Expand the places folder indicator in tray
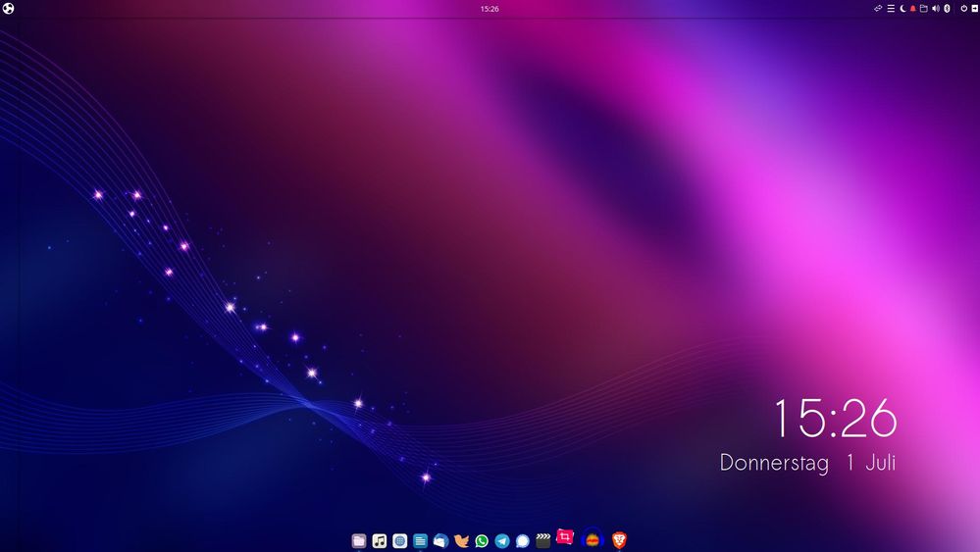The width and height of the screenshot is (980, 552). (923, 9)
